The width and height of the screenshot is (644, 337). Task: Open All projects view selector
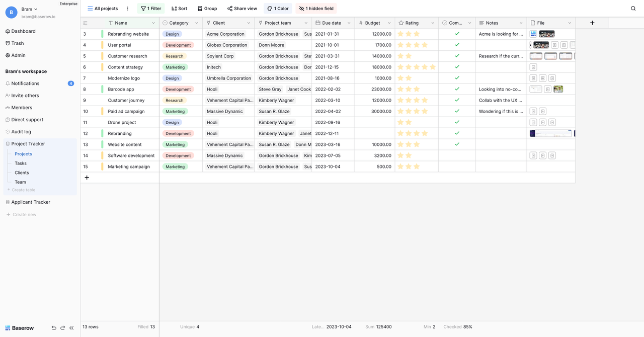[103, 9]
